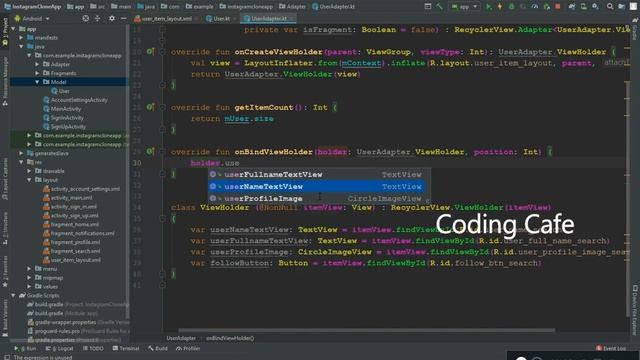Switch to user_item_layout.xml editor tab
Viewport: 640px width, 360px height.
coord(167,19)
